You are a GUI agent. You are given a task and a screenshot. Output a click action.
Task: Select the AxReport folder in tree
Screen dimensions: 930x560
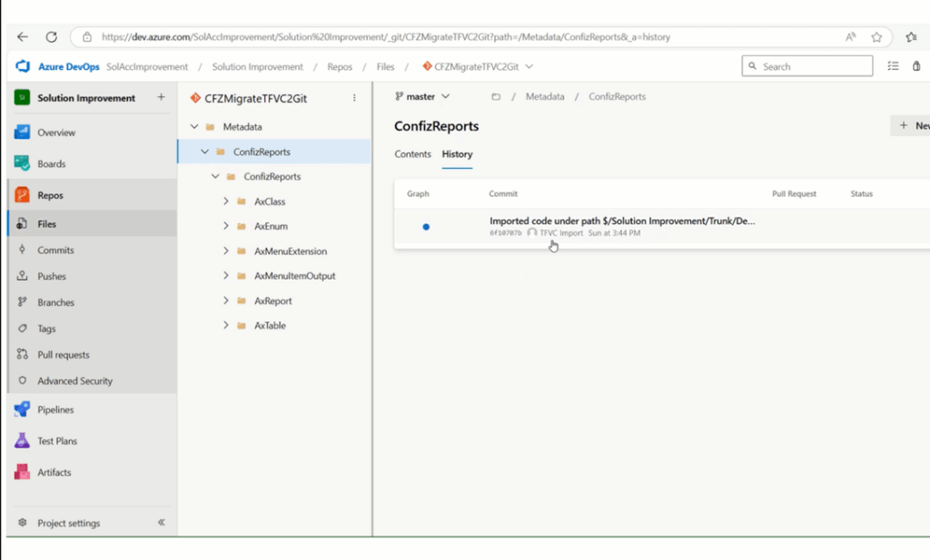click(272, 301)
